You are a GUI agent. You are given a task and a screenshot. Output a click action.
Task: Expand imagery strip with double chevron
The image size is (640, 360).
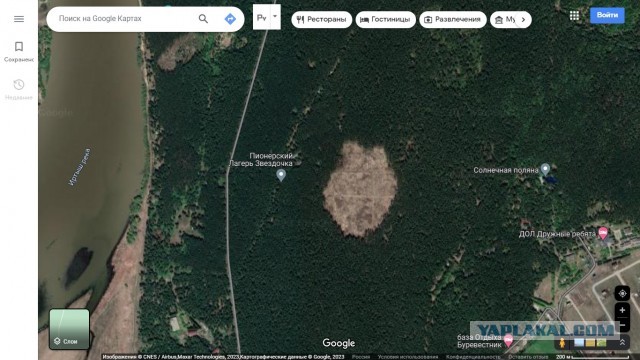tap(622, 343)
